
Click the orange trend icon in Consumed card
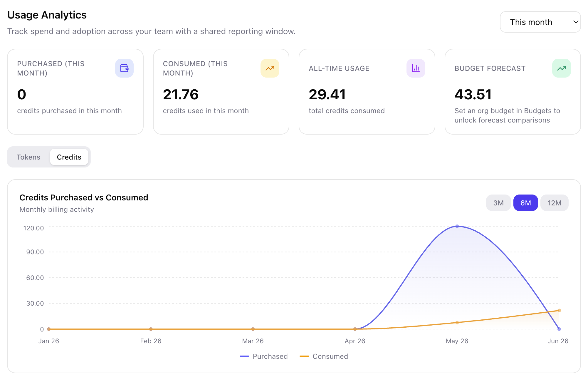(270, 68)
